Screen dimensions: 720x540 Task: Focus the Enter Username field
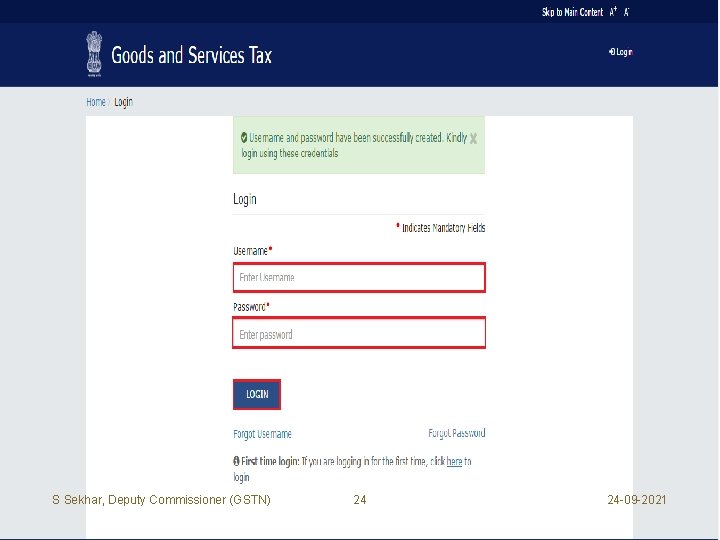(x=359, y=277)
